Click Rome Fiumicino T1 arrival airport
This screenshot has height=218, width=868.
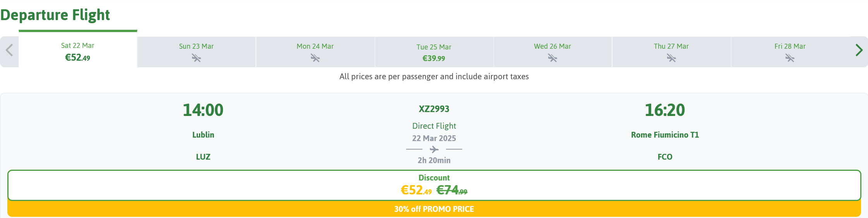click(665, 135)
